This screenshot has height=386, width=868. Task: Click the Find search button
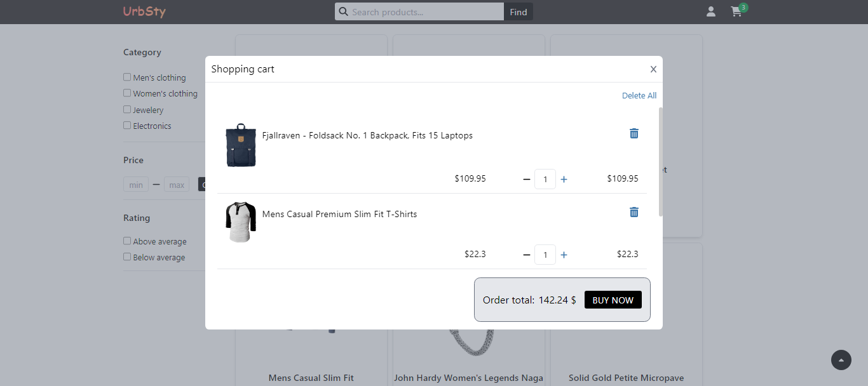tap(519, 11)
